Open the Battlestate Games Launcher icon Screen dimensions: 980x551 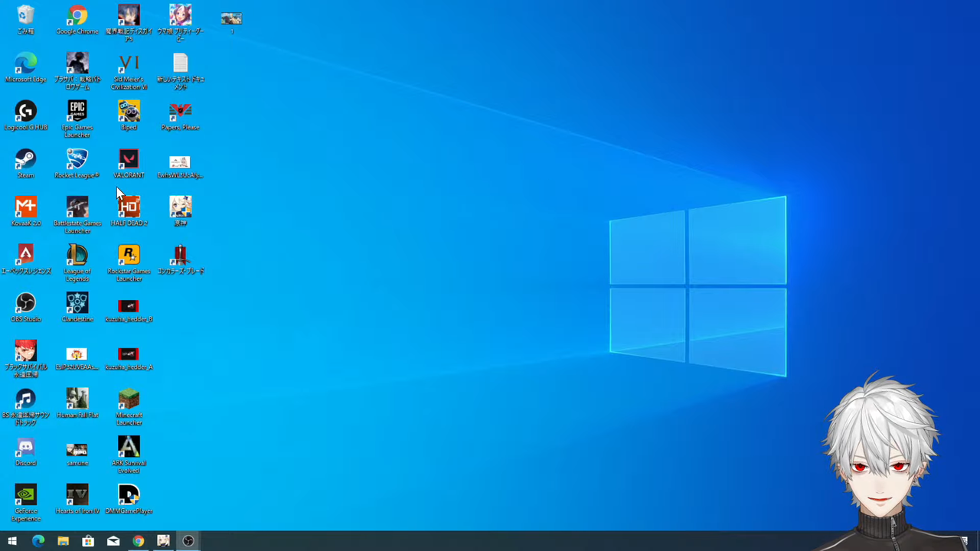tap(77, 215)
